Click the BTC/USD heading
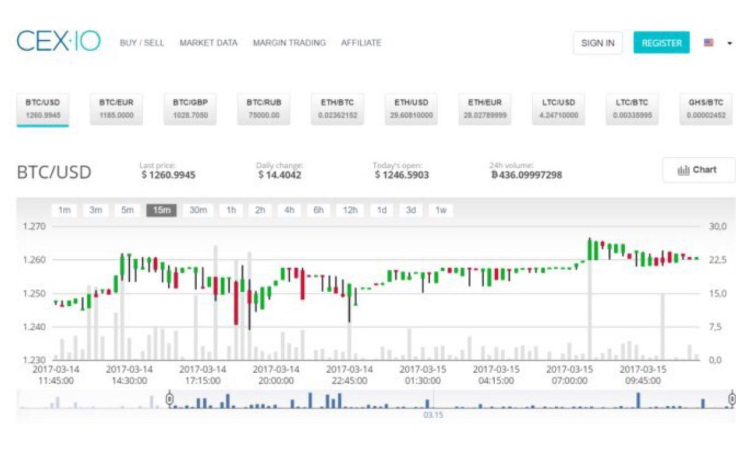Screen dimensions: 736x460 click(54, 172)
